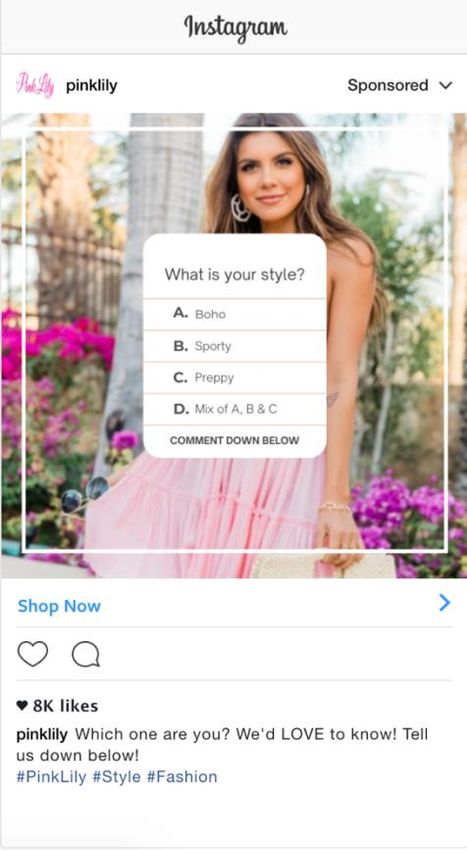The width and height of the screenshot is (467, 850).
Task: Choose option D. Mix of A, B & C
Action: point(235,409)
